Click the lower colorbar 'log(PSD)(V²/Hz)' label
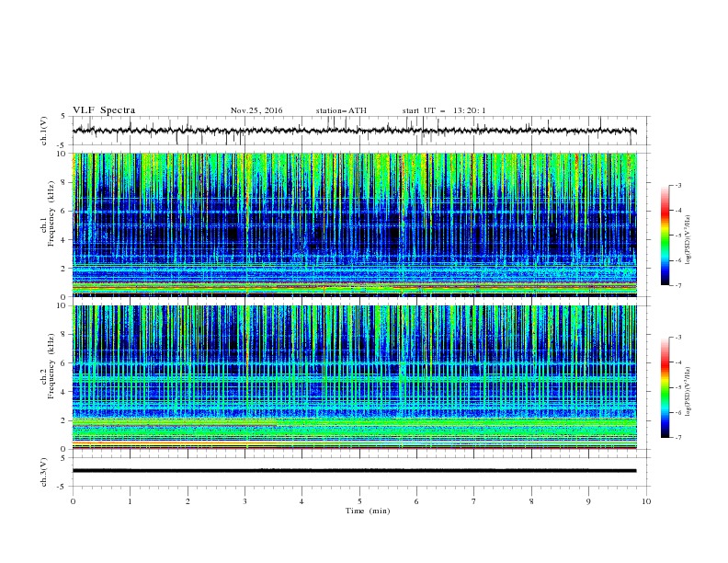 click(688, 391)
